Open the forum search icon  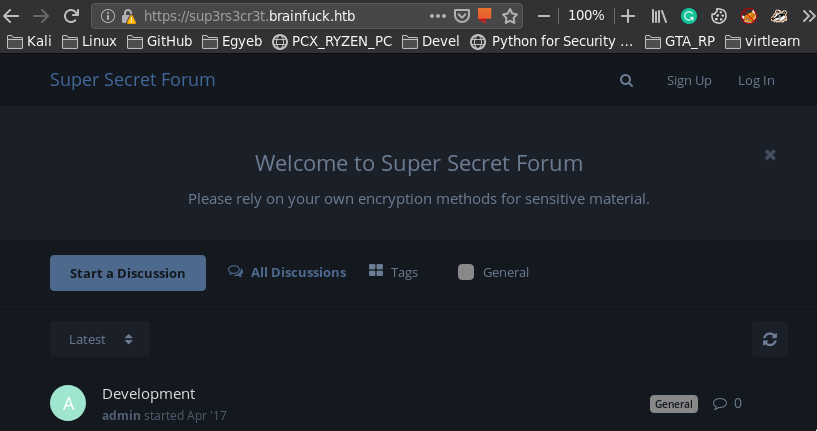pyautogui.click(x=626, y=81)
